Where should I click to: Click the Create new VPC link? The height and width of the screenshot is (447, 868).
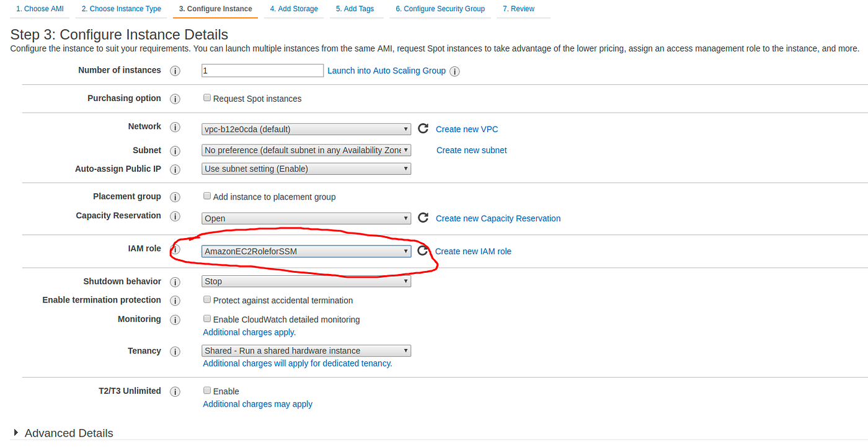467,129
